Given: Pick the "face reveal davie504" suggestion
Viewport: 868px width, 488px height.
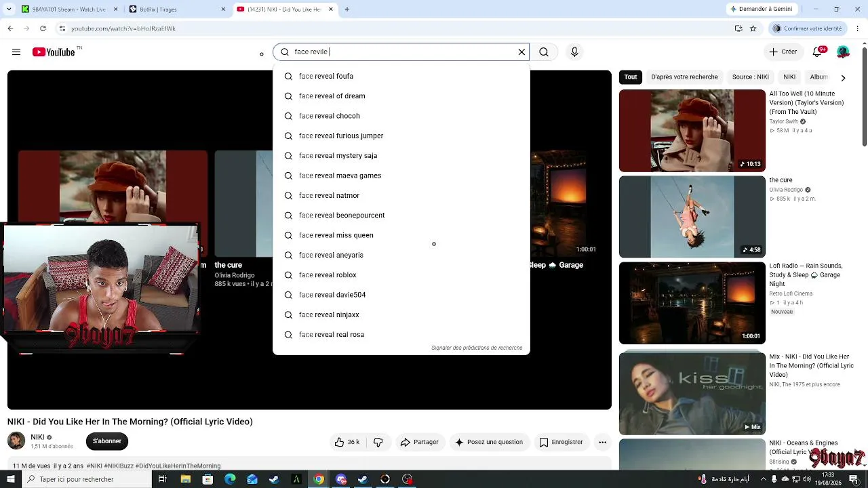Looking at the screenshot, I should [401, 295].
